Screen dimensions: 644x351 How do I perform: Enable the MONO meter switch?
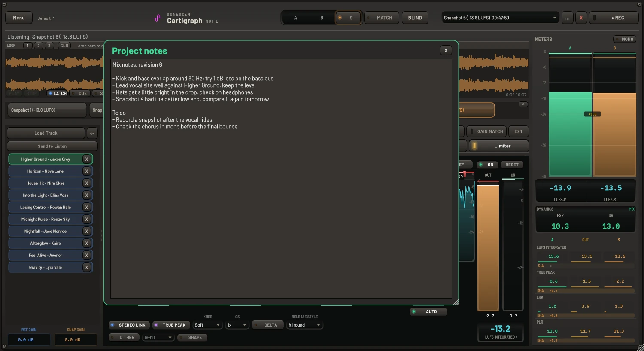[x=624, y=39]
